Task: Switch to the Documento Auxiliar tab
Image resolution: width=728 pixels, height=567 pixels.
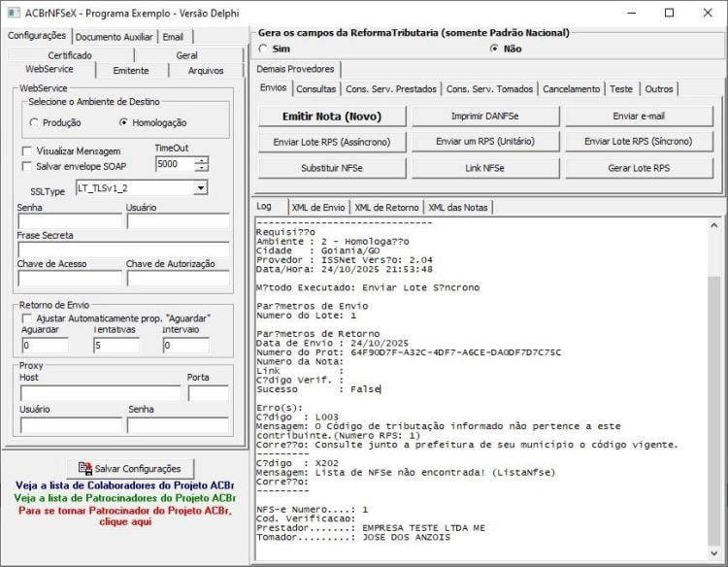Action: tap(114, 37)
